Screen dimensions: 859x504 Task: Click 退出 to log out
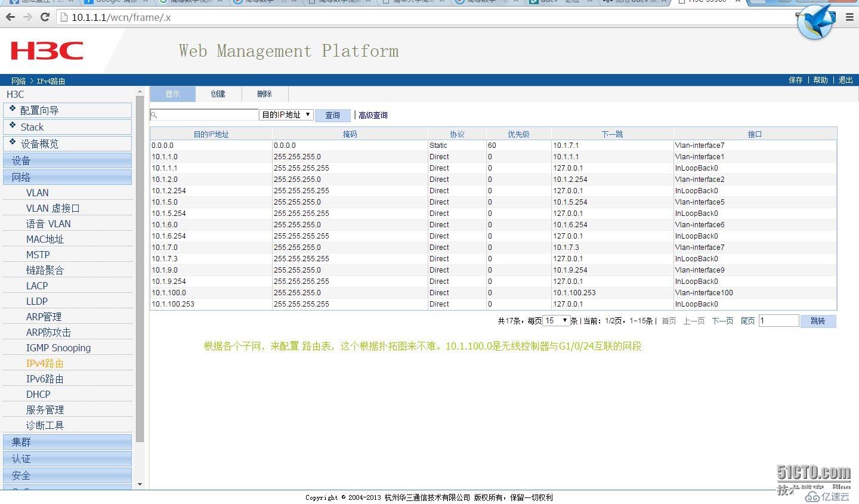pyautogui.click(x=846, y=80)
